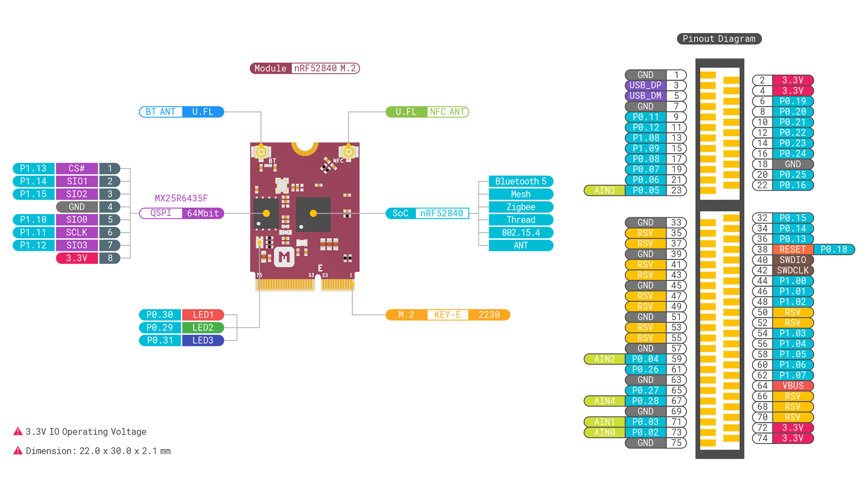Select the Module nRF52840 M.2 title
The image size is (868, 488).
click(x=305, y=68)
